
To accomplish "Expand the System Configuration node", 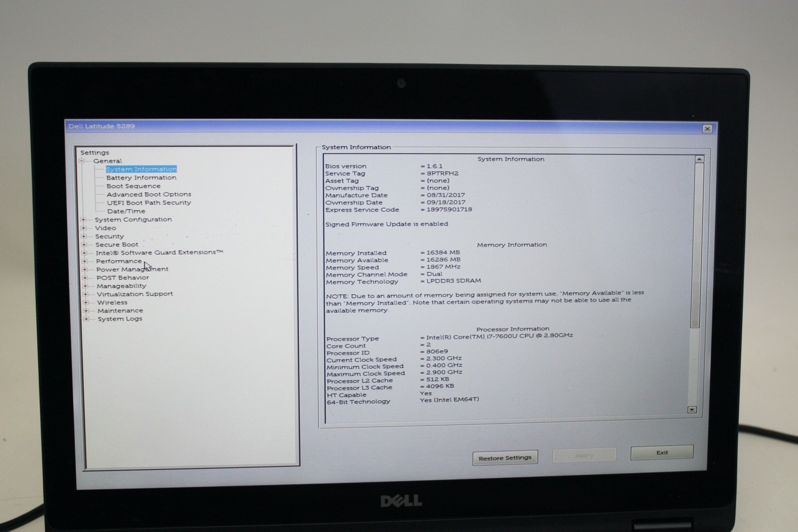I will coord(83,219).
